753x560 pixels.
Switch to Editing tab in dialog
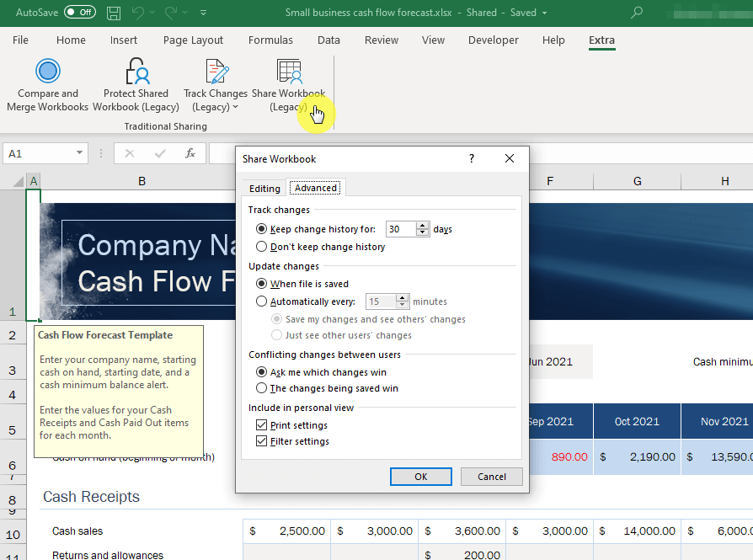click(264, 189)
